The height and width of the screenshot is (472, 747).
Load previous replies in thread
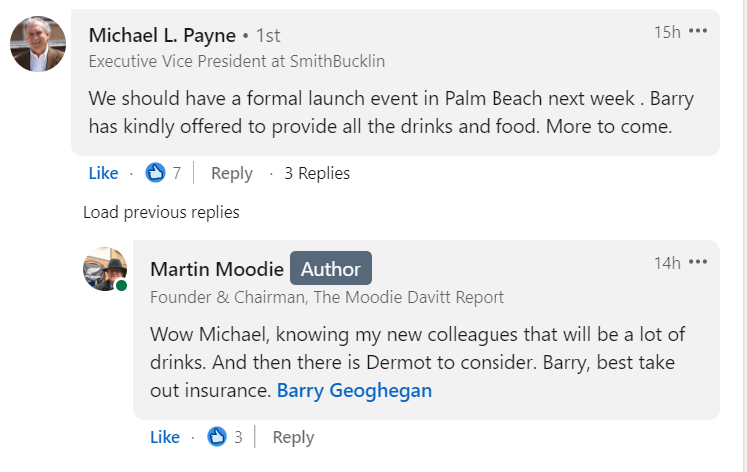[161, 212]
